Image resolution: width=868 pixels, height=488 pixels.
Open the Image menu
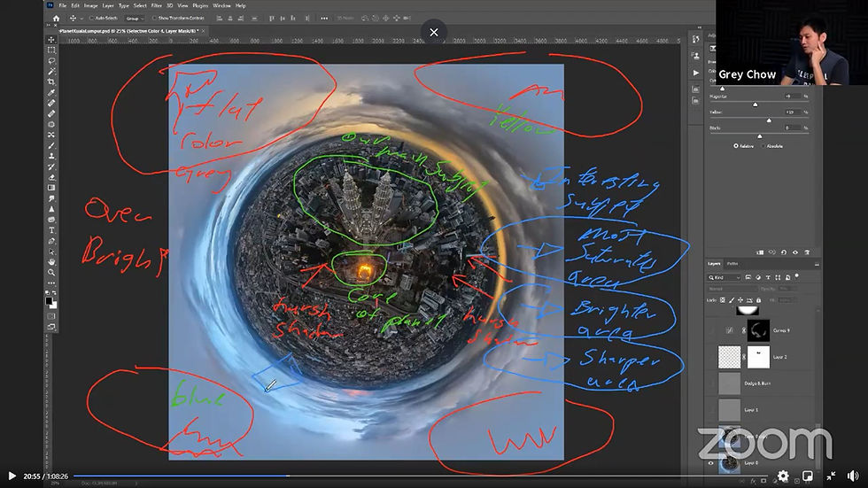point(90,5)
